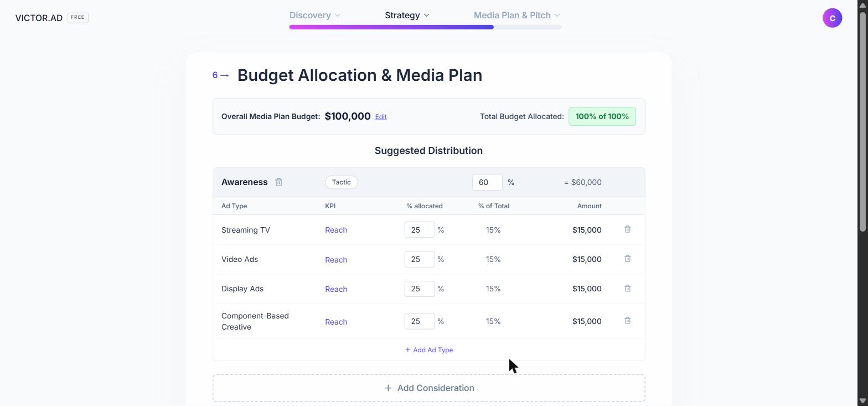Delete the Streaming TV row
The image size is (868, 406).
pos(628,229)
